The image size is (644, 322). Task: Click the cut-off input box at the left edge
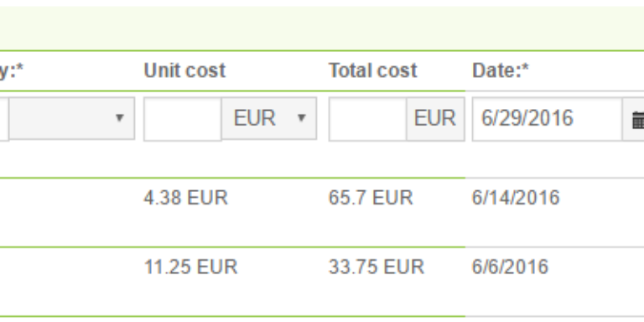4,119
